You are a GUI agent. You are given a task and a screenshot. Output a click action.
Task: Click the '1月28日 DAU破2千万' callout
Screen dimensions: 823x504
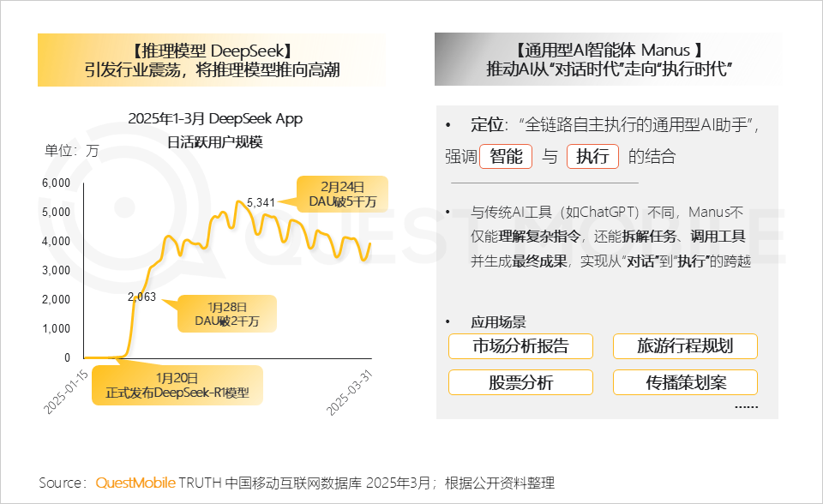[226, 314]
